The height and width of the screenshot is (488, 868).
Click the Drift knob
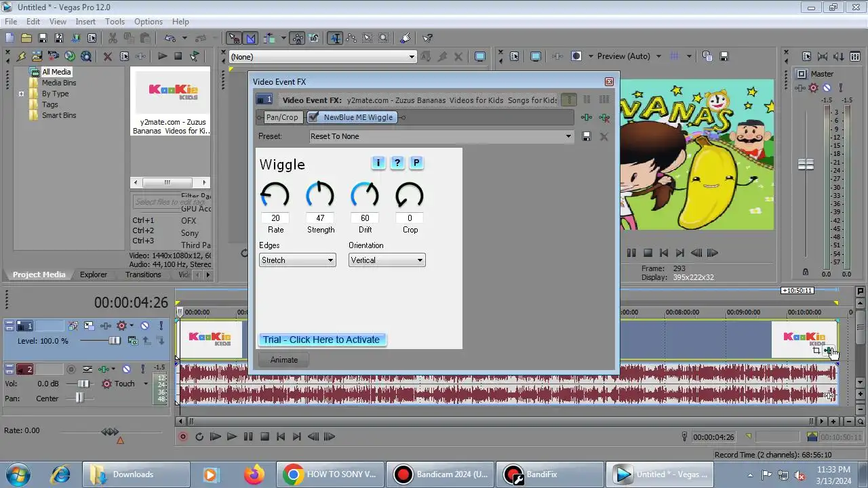pyautogui.click(x=365, y=196)
